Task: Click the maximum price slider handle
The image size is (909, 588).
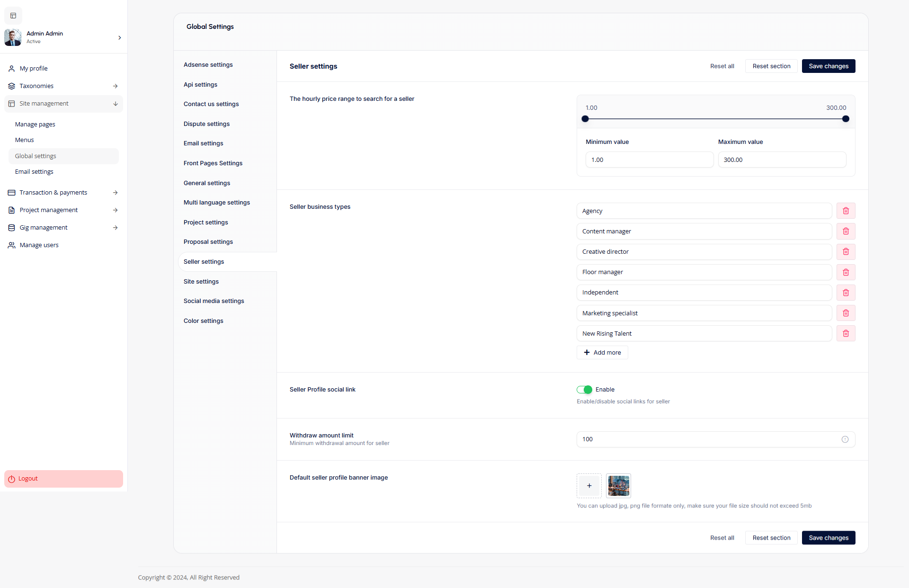Action: point(846,119)
